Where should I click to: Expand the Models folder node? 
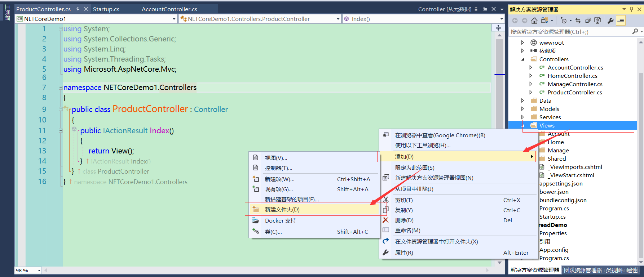[522, 109]
